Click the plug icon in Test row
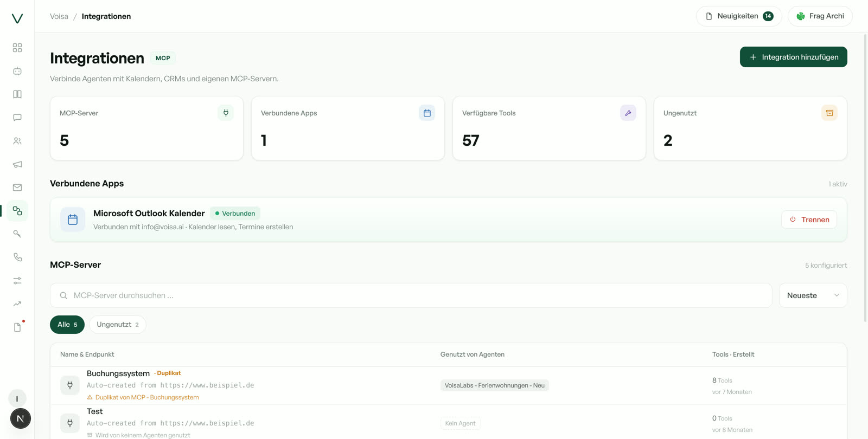 (x=70, y=423)
